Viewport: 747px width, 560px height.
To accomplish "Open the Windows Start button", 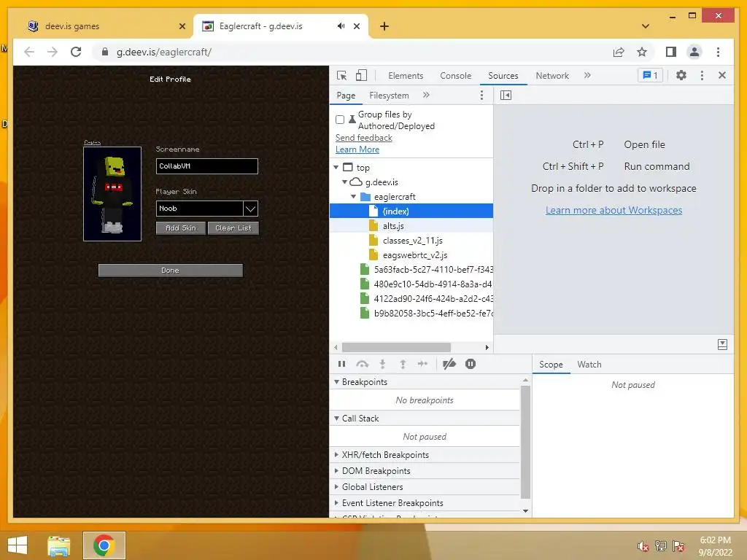I will click(18, 545).
